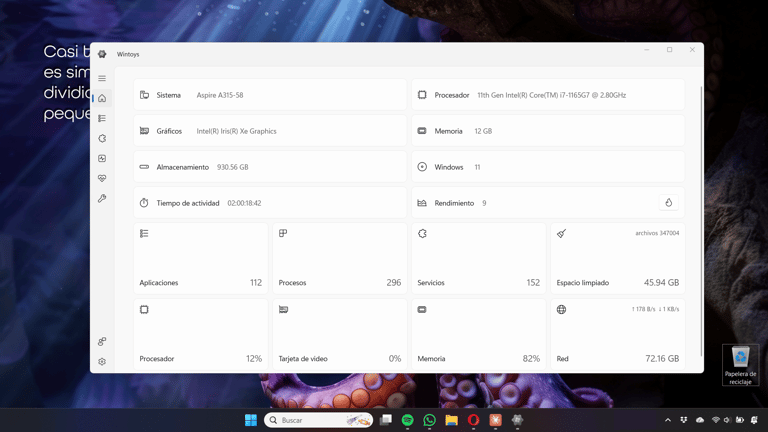
Task: Expand the hidden system tray icons chevron
Action: click(668, 420)
